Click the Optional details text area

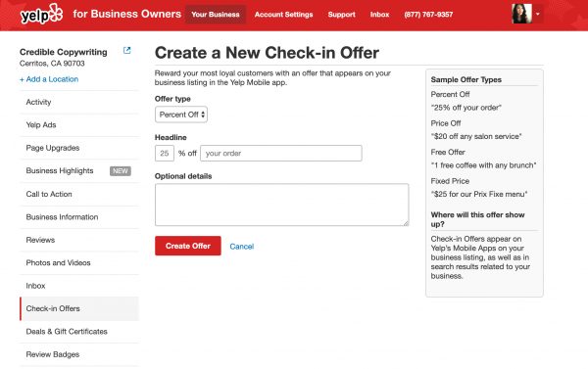click(282, 205)
